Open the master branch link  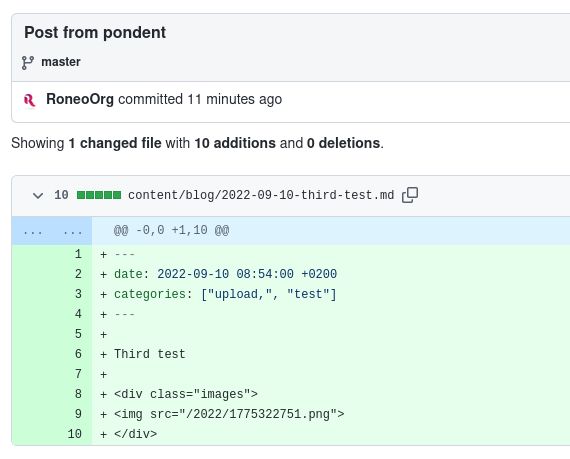(61, 62)
